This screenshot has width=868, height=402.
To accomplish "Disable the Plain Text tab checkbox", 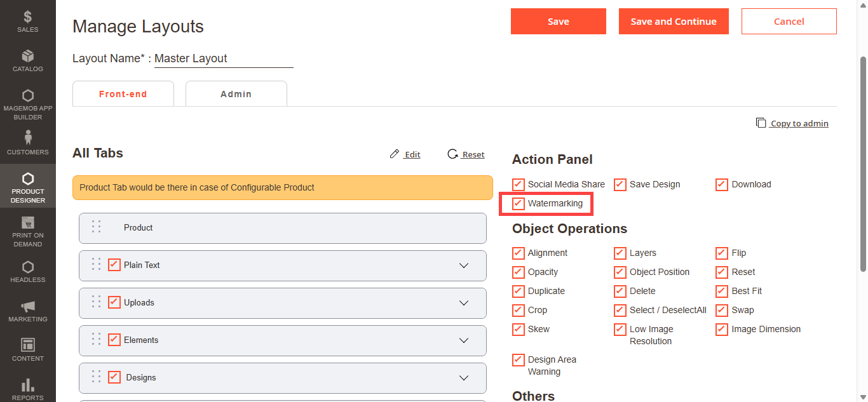I will 114,265.
